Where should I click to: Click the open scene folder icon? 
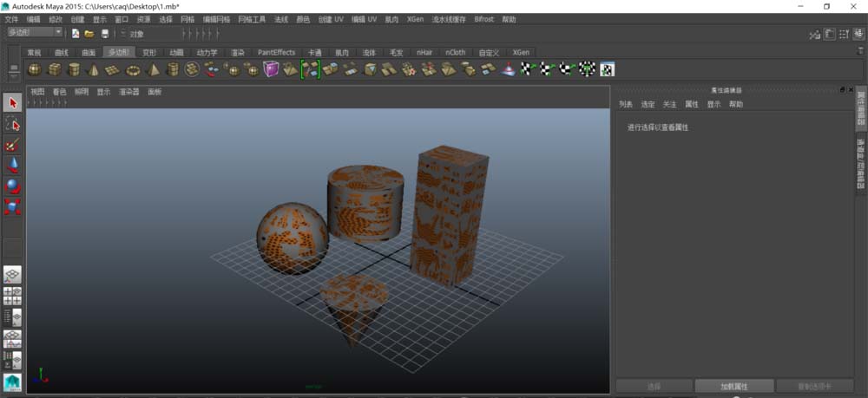[89, 34]
